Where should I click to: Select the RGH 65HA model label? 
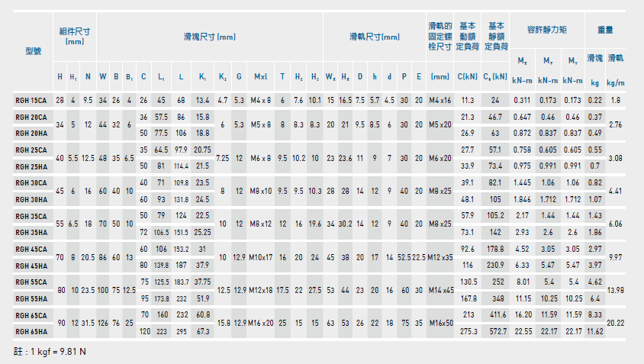tap(31, 331)
